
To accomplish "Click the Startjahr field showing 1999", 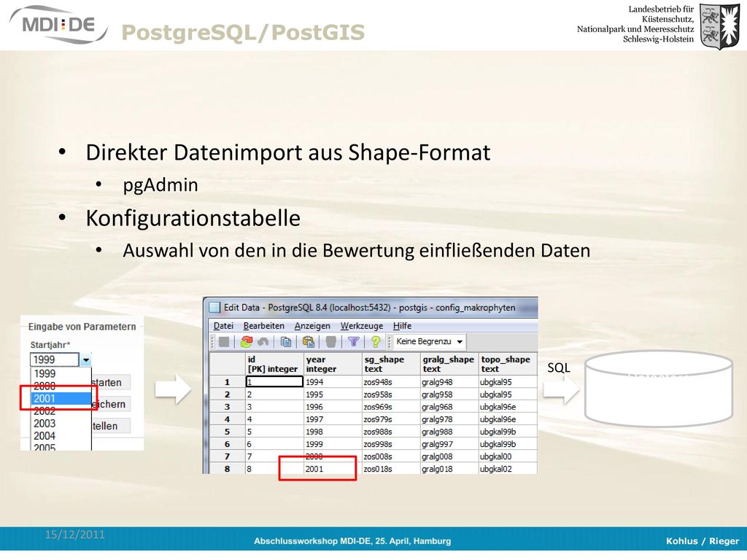I will (55, 360).
